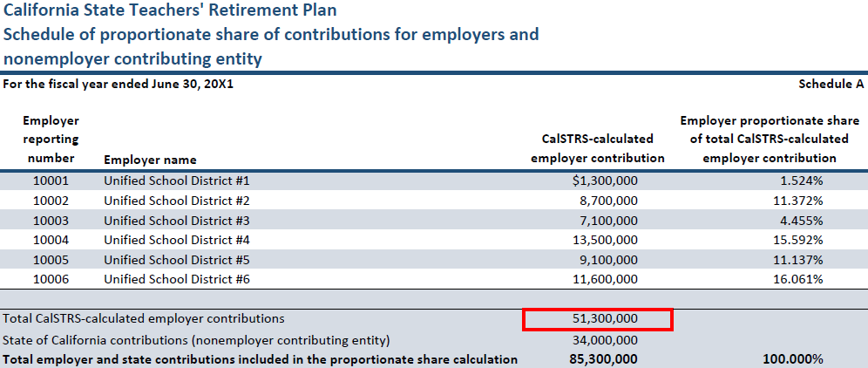Click Unified School District #5 name
The image size is (868, 368).
coord(176,259)
